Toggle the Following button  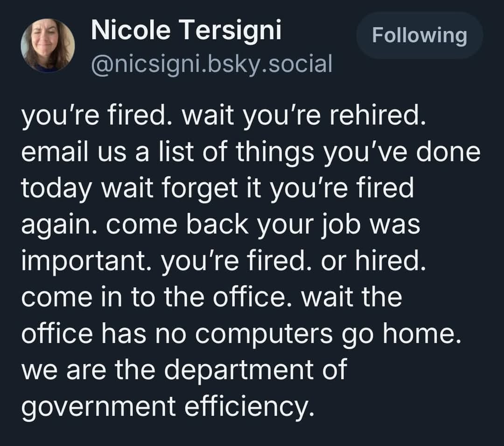point(419,35)
